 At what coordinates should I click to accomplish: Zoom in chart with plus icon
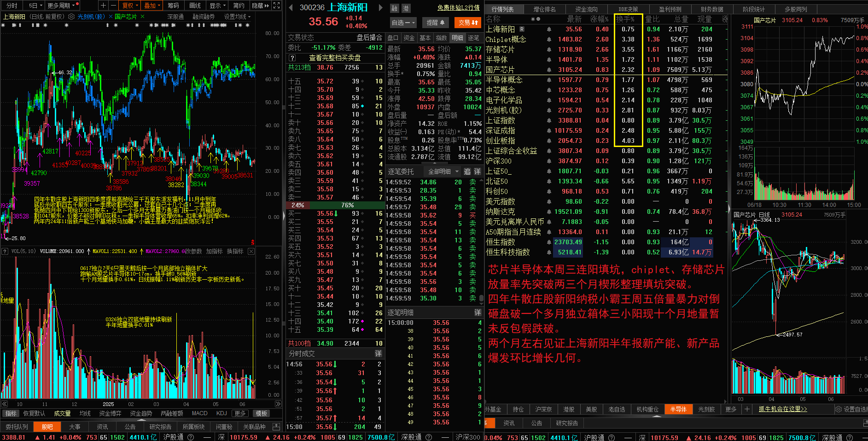pos(103,6)
